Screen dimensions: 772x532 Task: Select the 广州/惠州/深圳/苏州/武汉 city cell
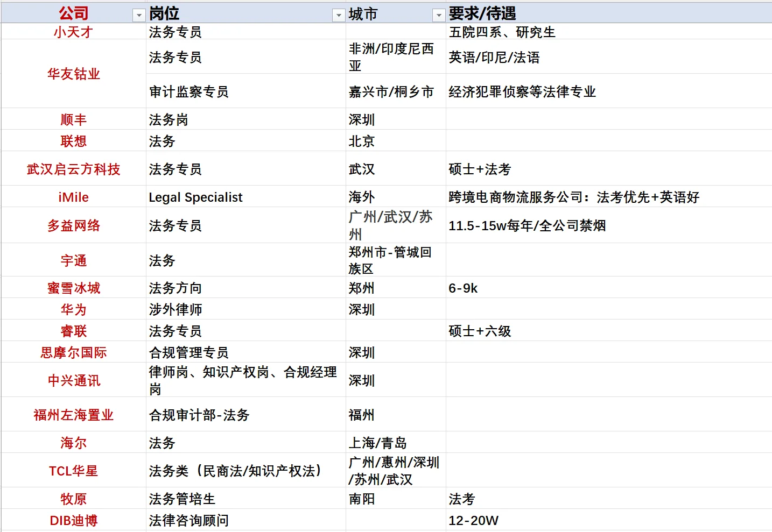pyautogui.click(x=396, y=471)
